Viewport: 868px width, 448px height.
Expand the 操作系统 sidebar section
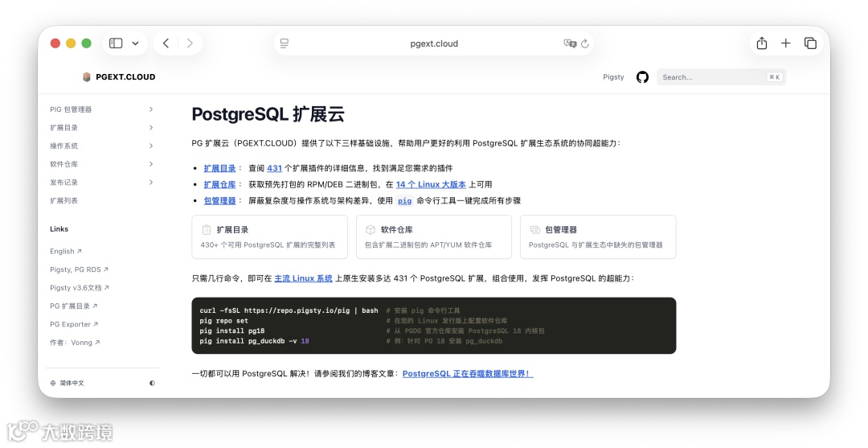coord(150,146)
